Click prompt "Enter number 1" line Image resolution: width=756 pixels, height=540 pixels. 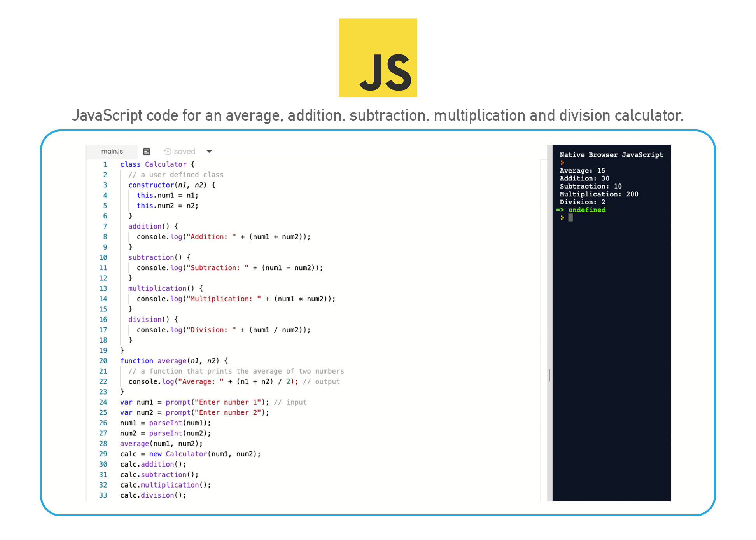click(x=194, y=402)
